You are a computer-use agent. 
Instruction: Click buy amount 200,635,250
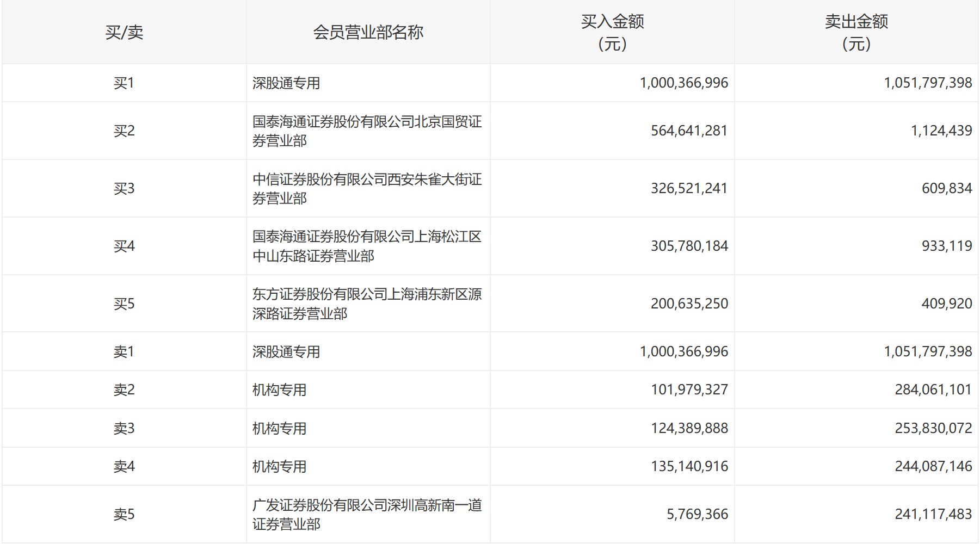(689, 304)
